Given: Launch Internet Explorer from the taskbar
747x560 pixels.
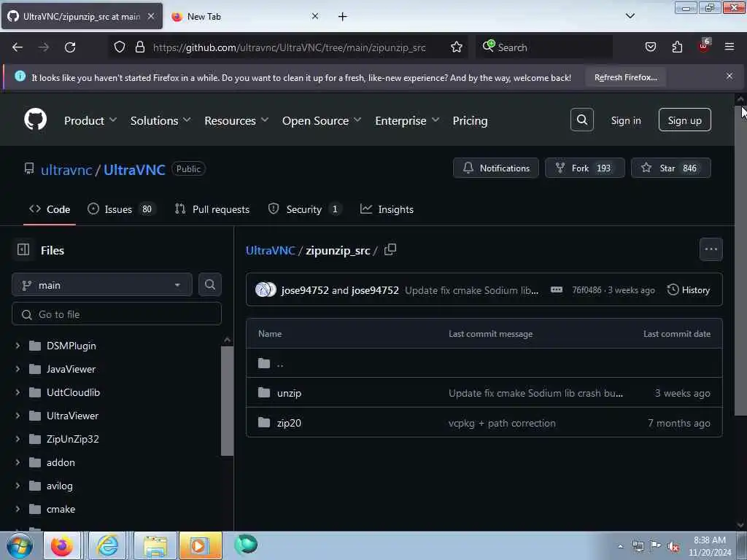Looking at the screenshot, I should 108,545.
